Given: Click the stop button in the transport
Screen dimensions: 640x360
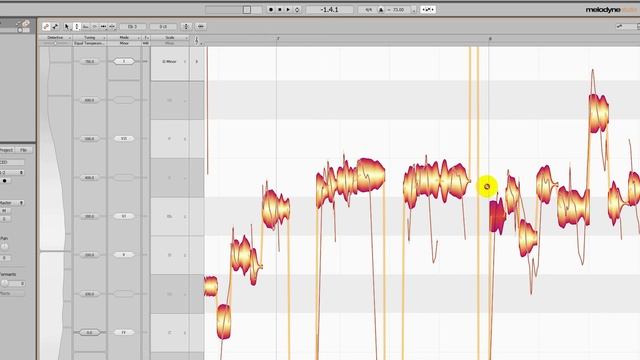Looking at the screenshot, I should [x=280, y=9].
